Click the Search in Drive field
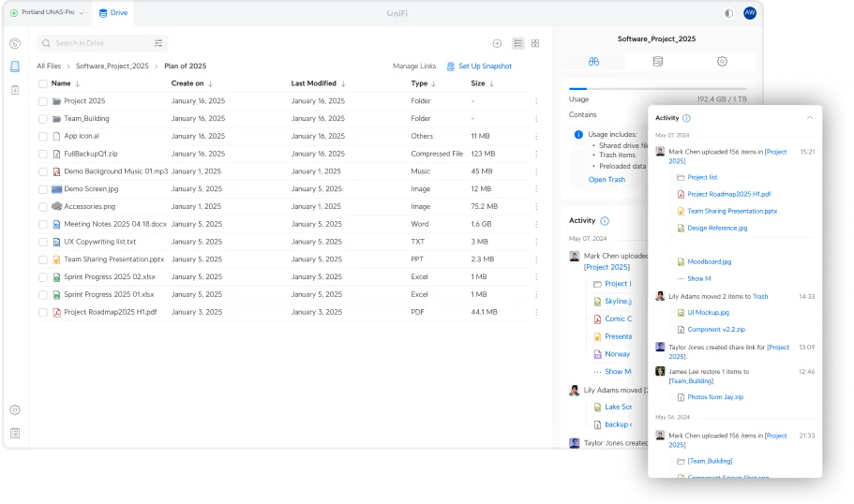Viewport: 854px width, 504px height. pyautogui.click(x=102, y=43)
